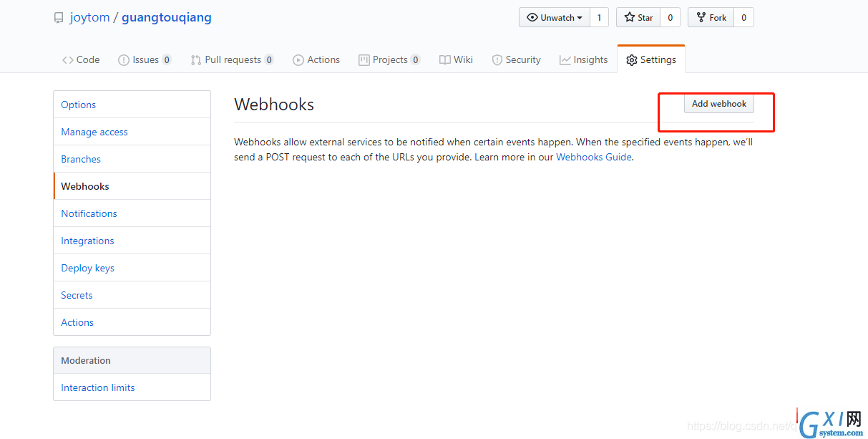Click the fork icon on Fork button
This screenshot has height=439, width=868.
click(702, 17)
